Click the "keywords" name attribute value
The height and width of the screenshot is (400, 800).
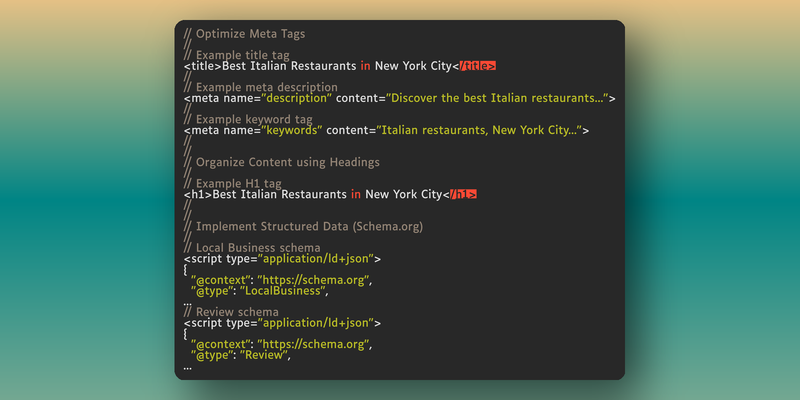[x=293, y=130]
